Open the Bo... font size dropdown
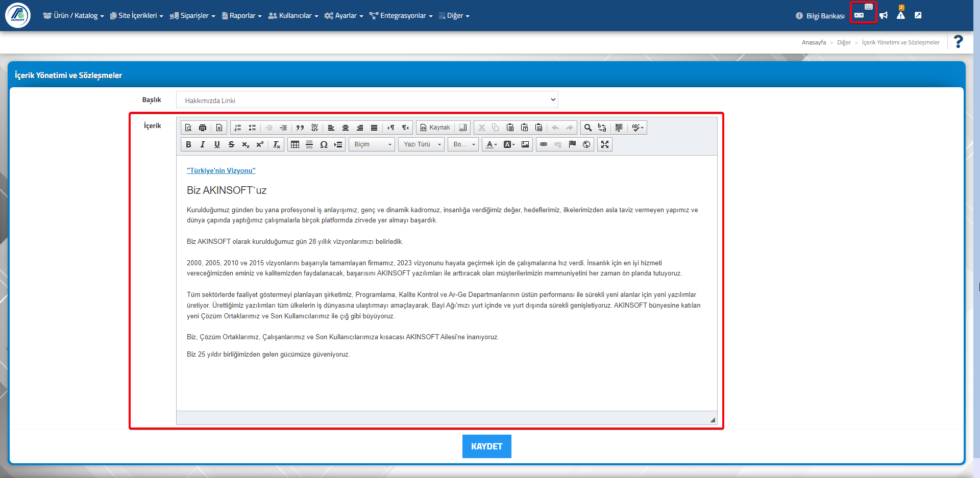 463,144
